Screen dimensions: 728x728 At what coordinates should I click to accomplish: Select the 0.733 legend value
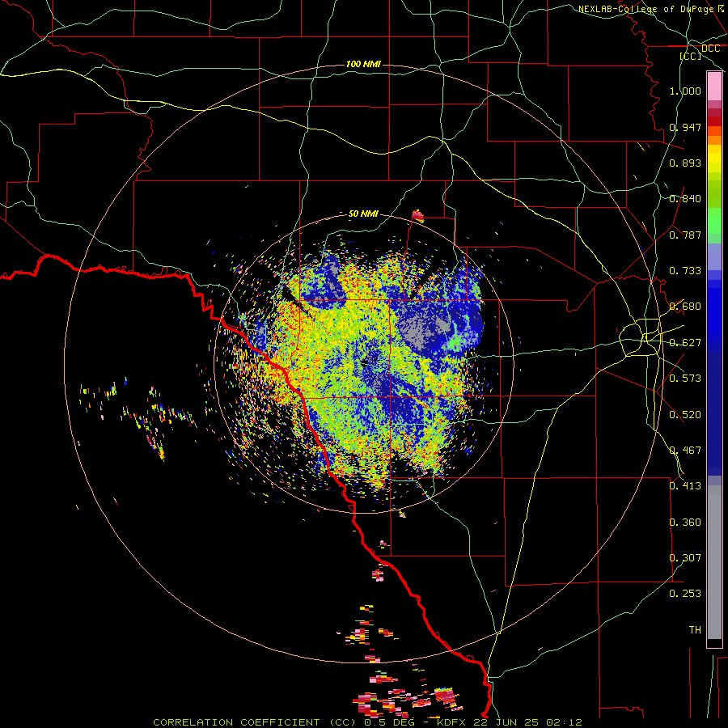coord(685,271)
